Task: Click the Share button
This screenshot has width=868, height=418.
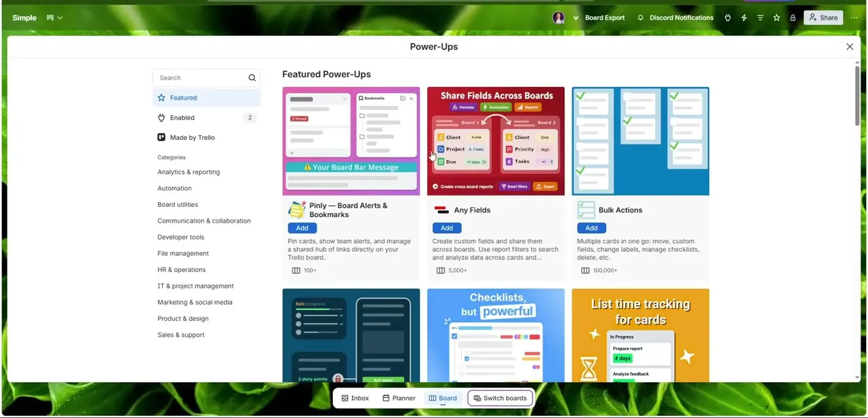Action: click(823, 18)
